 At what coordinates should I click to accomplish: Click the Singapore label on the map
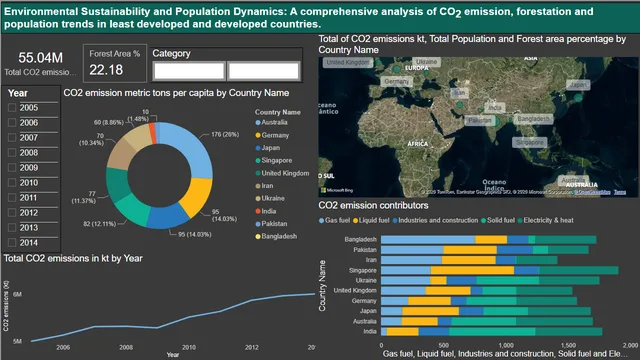pyautogui.click(x=529, y=142)
